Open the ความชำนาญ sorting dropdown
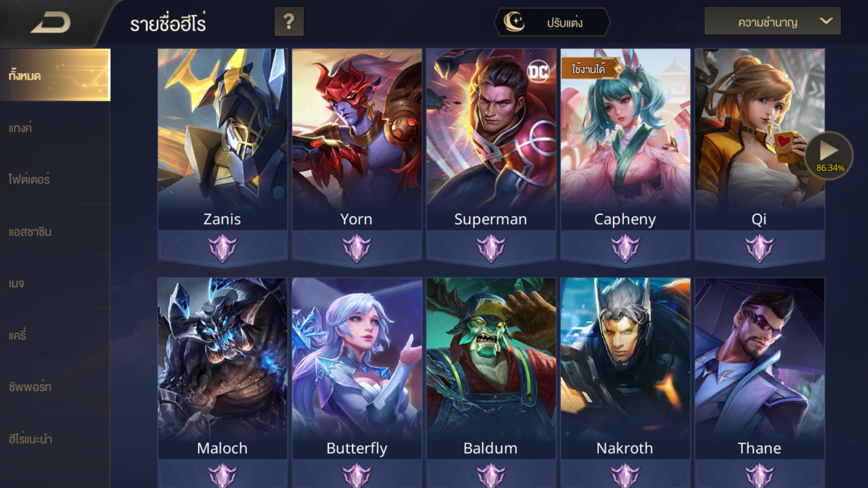The width and height of the screenshot is (868, 488). pos(773,22)
